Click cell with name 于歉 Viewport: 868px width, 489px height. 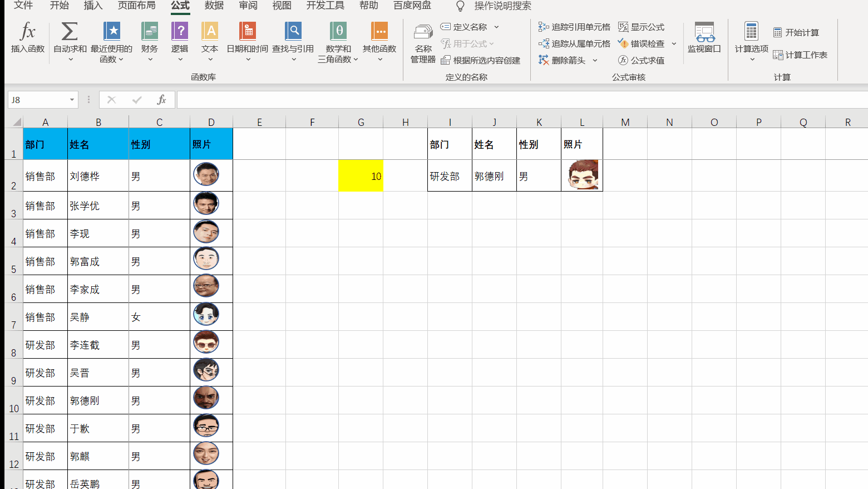tap(98, 428)
